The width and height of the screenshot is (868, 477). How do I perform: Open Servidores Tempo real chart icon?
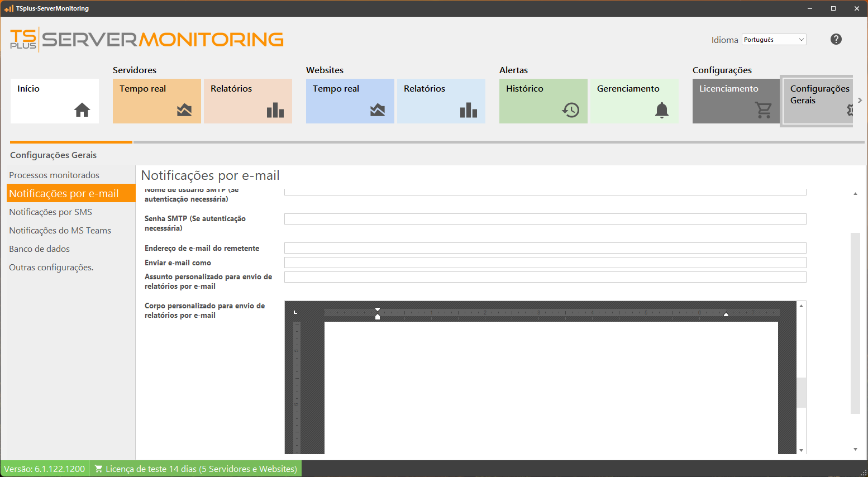click(184, 110)
